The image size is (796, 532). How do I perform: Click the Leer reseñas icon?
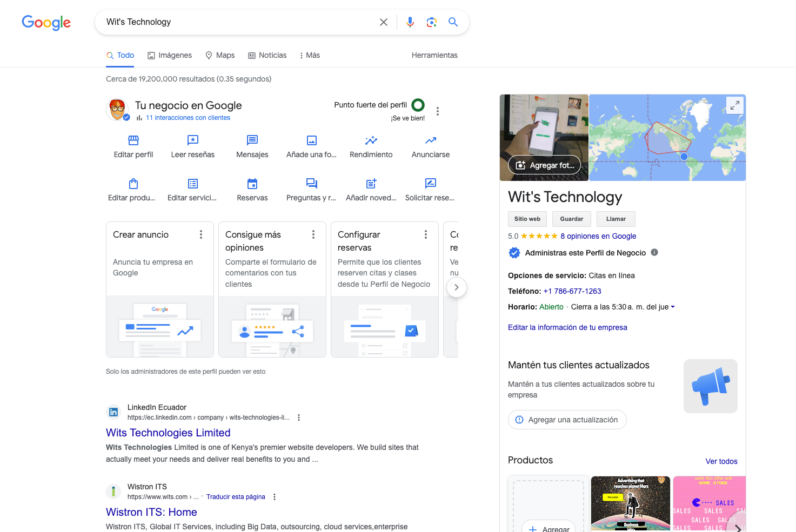(192, 140)
